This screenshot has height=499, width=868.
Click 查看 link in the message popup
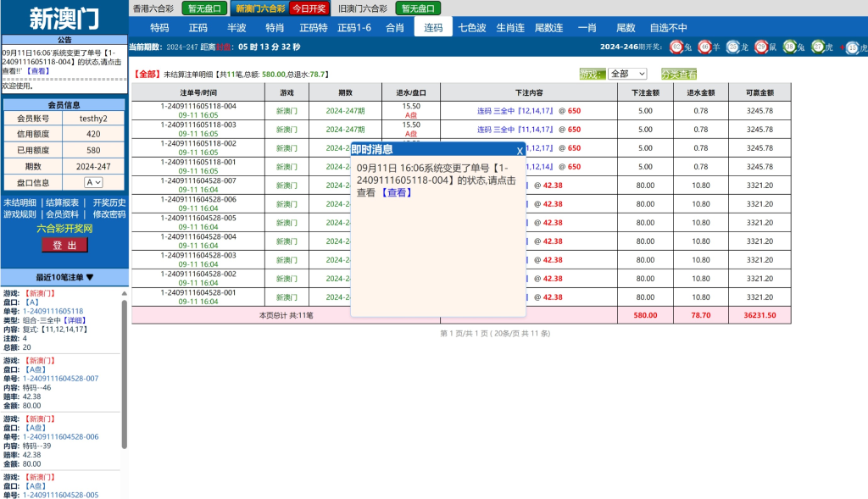pos(396,192)
